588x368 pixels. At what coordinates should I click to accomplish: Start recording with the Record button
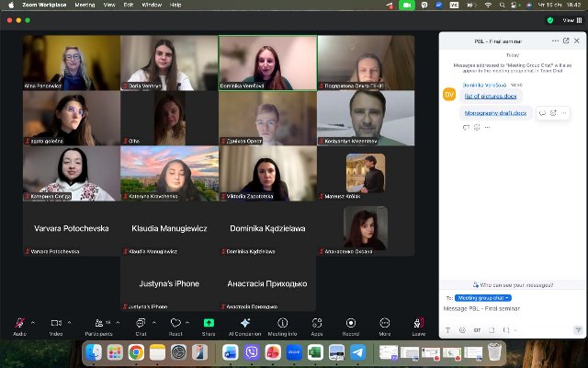(x=350, y=324)
